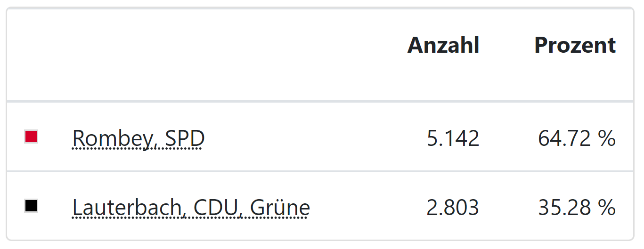Click the 35.28 % percentage value
The width and height of the screenshot is (644, 249).
coord(577,208)
